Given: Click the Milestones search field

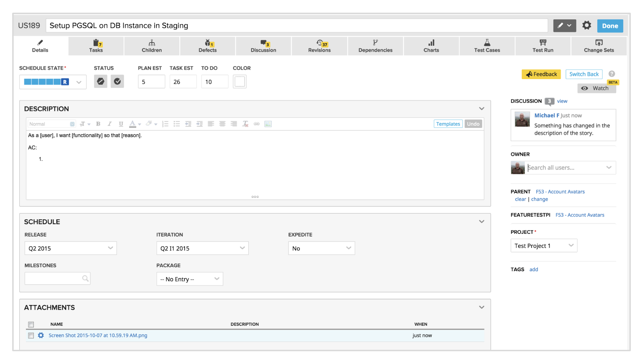Looking at the screenshot, I should pyautogui.click(x=53, y=279).
